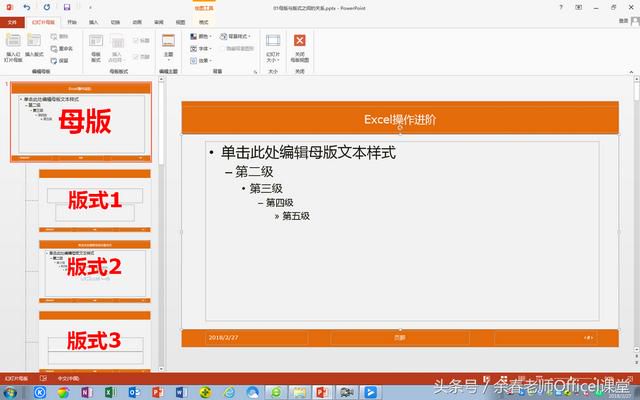Click language indicator 中文(中国) in status bar
Screen dimensions: 640x400
[68, 378]
